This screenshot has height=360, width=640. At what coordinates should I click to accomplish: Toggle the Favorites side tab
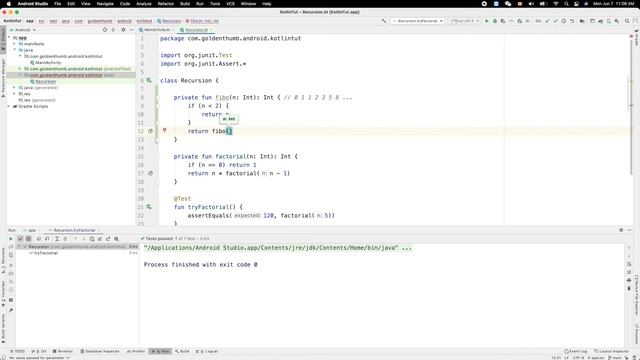(3, 293)
